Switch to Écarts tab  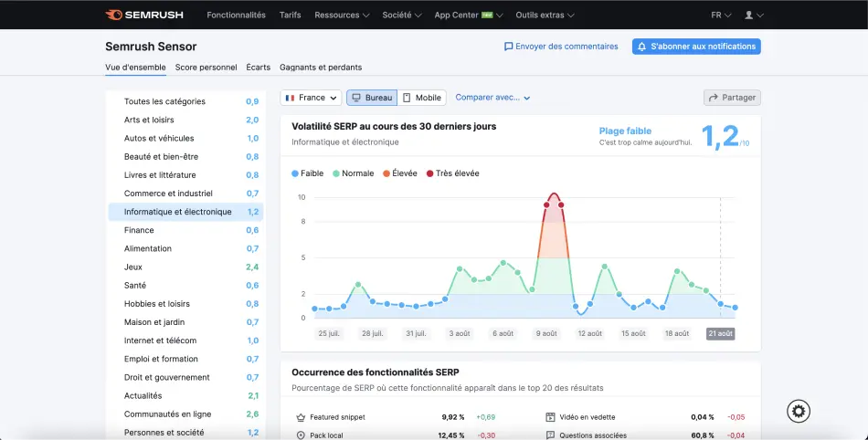click(259, 68)
